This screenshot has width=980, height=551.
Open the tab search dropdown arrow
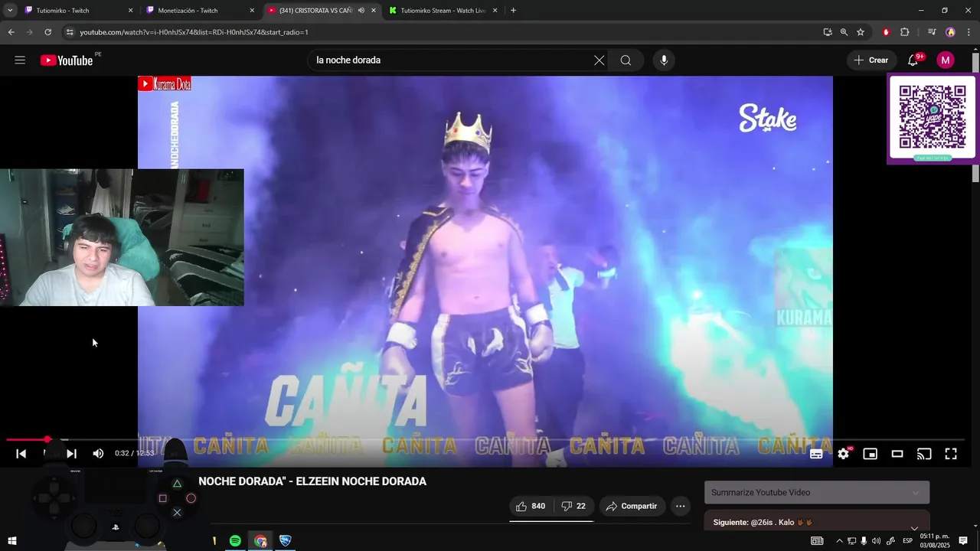[x=10, y=11]
